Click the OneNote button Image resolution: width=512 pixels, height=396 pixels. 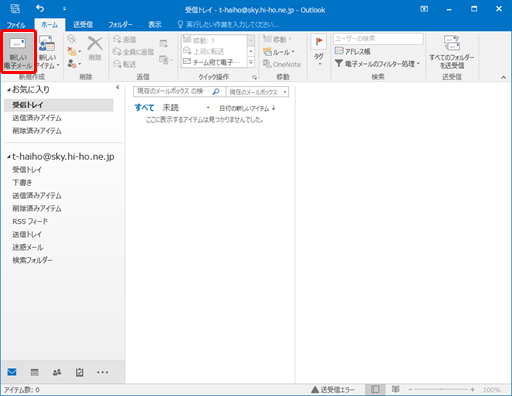pyautogui.click(x=282, y=64)
